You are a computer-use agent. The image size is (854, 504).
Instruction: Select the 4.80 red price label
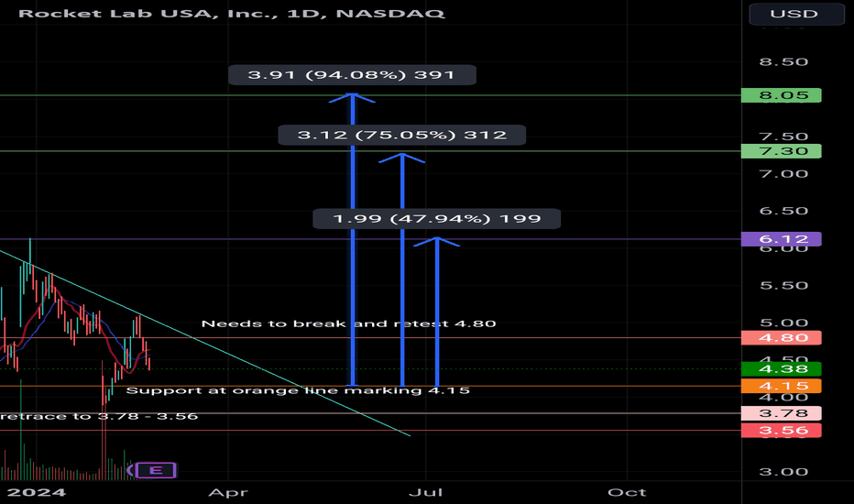pyautogui.click(x=781, y=338)
